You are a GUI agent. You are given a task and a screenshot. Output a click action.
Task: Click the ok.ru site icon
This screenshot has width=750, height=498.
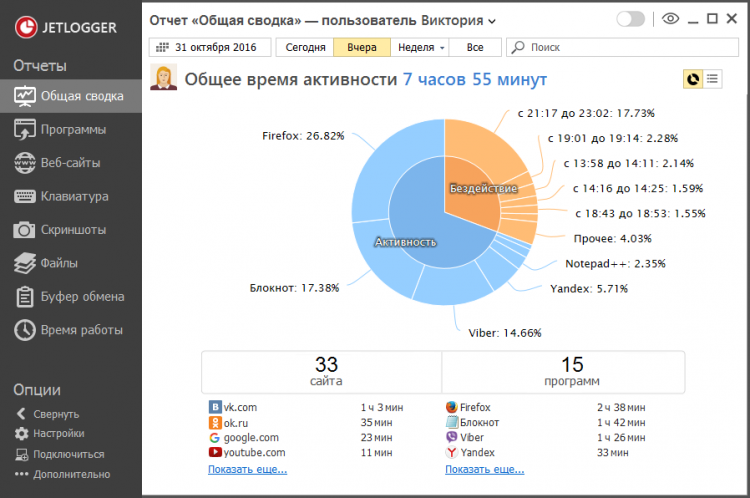pos(215,422)
